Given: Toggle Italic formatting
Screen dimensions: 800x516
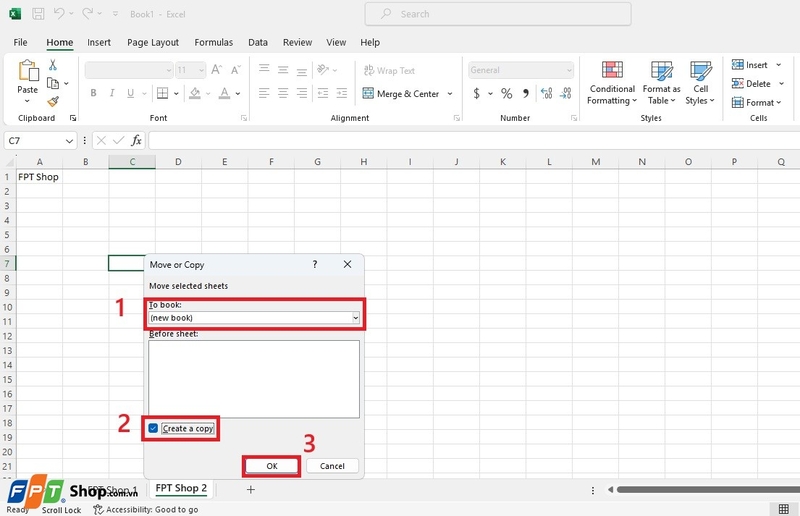Looking at the screenshot, I should (x=112, y=93).
